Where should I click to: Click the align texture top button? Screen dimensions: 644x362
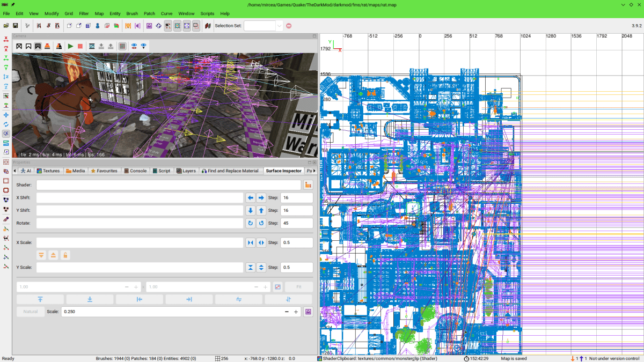(40, 299)
